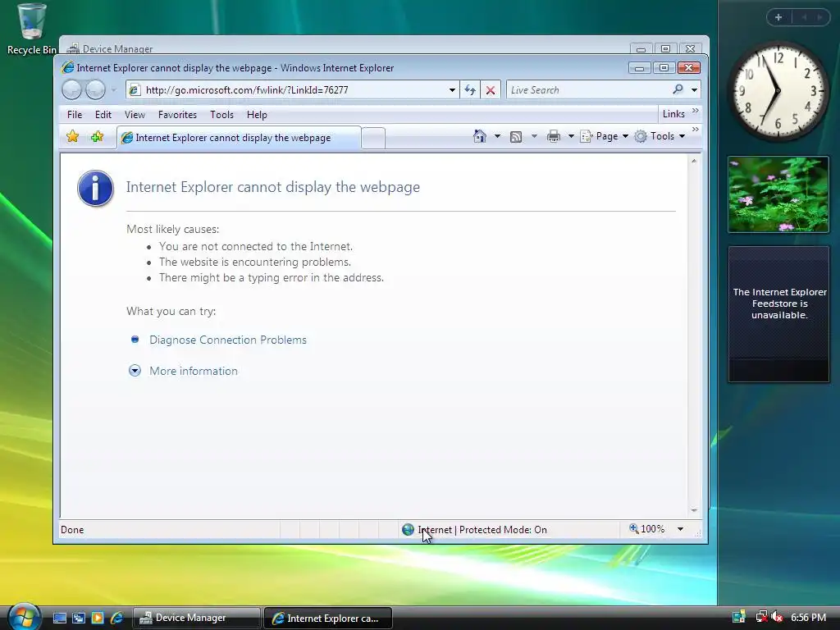The height and width of the screenshot is (630, 840).
Task: Click the flower slideshow gadget thumbnail
Action: 778,194
